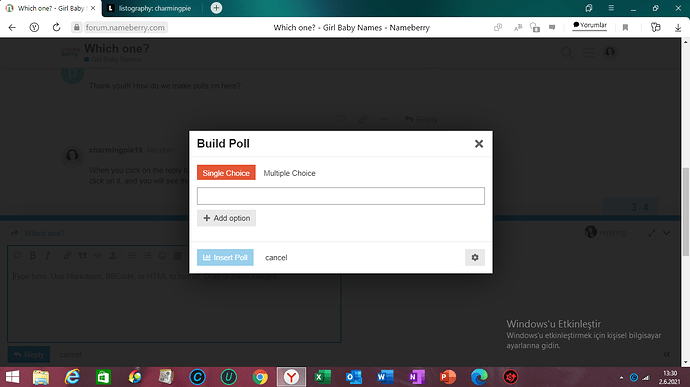Launch Google Chrome from taskbar
This screenshot has width=690, height=387.
tap(260, 377)
